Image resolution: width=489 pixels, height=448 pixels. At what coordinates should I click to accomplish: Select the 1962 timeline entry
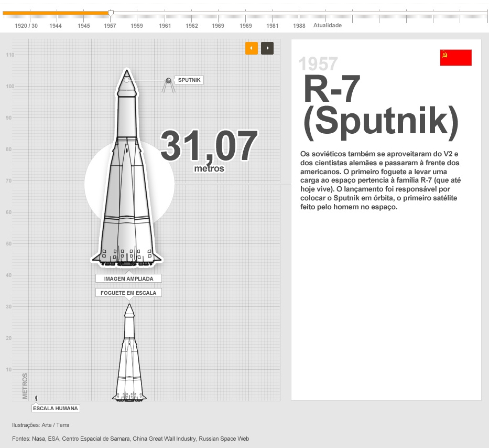pos(192,26)
